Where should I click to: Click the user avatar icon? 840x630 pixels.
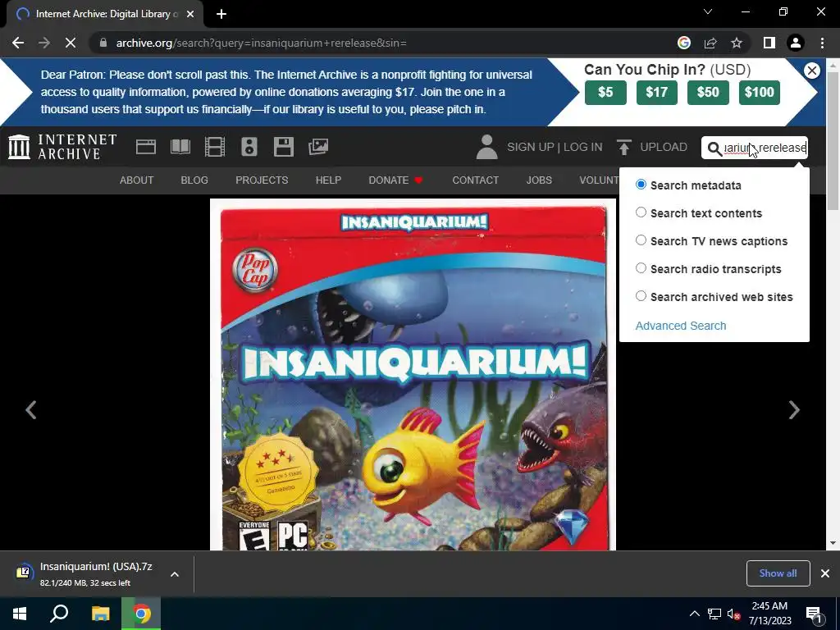click(x=486, y=147)
